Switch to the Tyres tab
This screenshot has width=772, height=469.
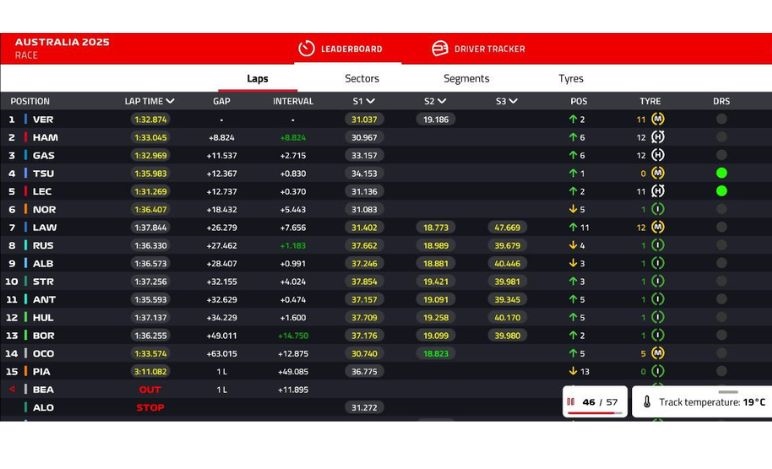click(x=571, y=78)
